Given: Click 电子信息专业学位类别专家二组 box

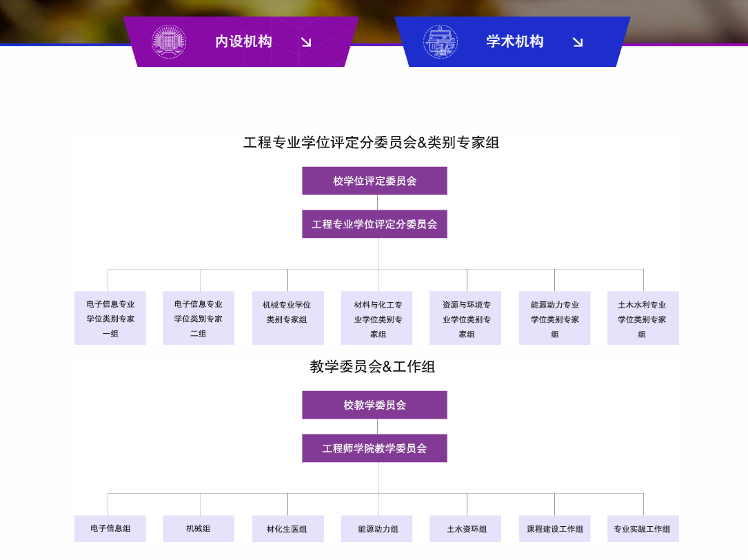Looking at the screenshot, I should (x=199, y=318).
